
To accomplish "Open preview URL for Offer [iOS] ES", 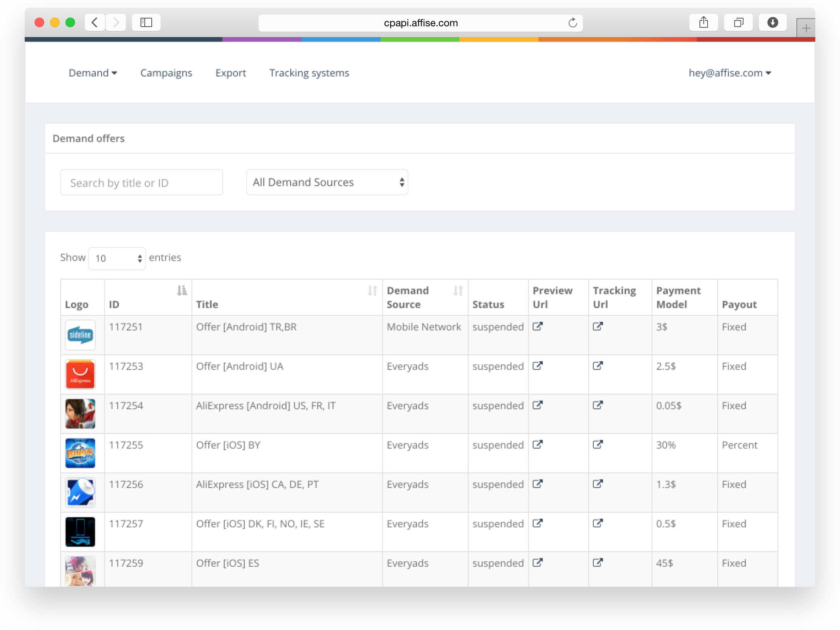I will tap(538, 563).
